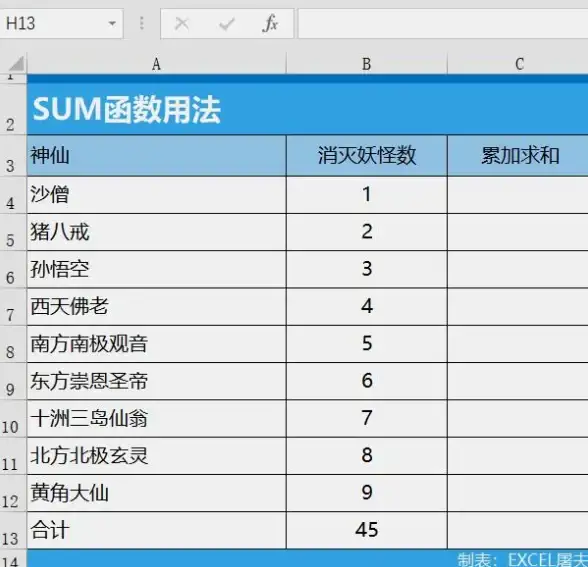Select row 9 header
The width and height of the screenshot is (588, 567).
[13, 381]
